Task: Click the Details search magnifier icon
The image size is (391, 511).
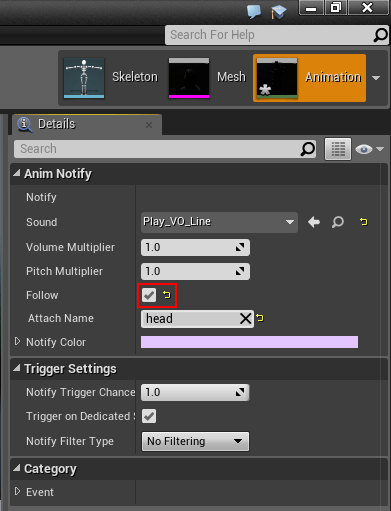Action: (307, 149)
